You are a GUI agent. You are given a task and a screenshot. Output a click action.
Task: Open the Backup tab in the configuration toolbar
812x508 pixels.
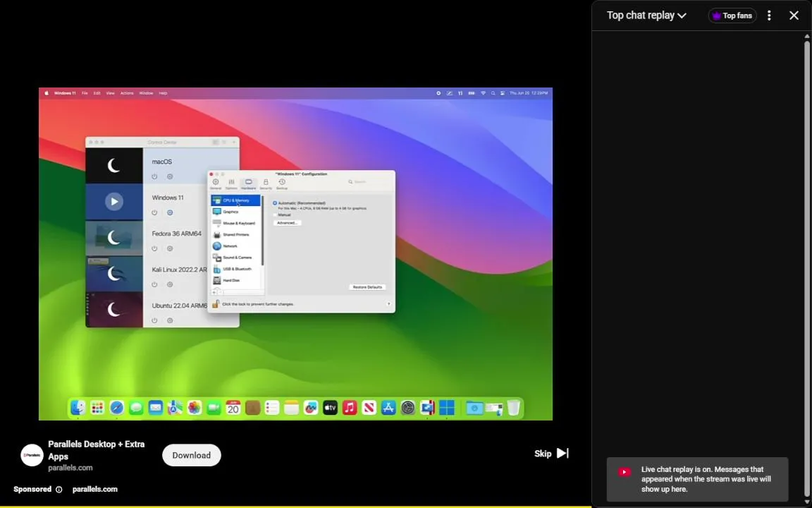pos(282,184)
